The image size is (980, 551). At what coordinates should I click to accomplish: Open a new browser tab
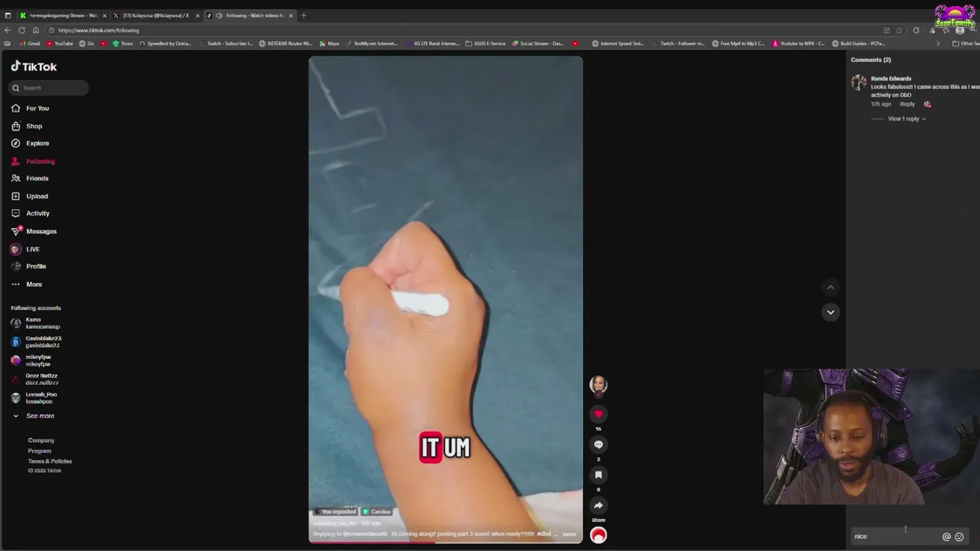coord(303,15)
